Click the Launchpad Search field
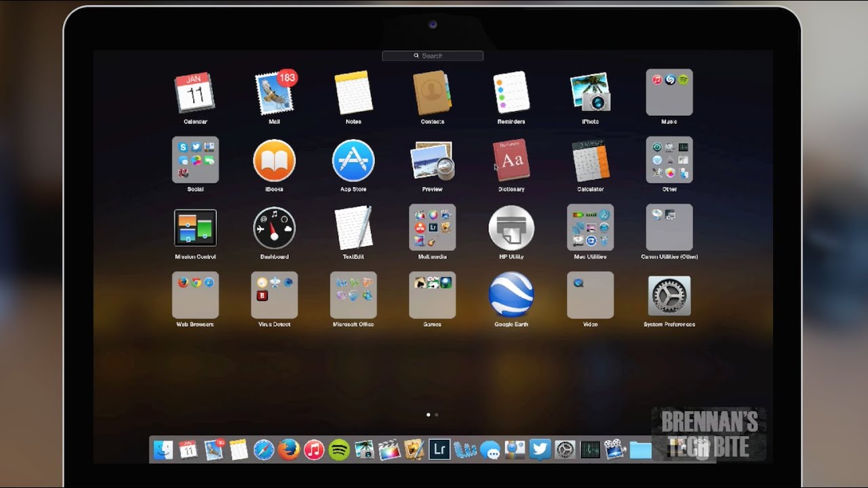 point(433,56)
